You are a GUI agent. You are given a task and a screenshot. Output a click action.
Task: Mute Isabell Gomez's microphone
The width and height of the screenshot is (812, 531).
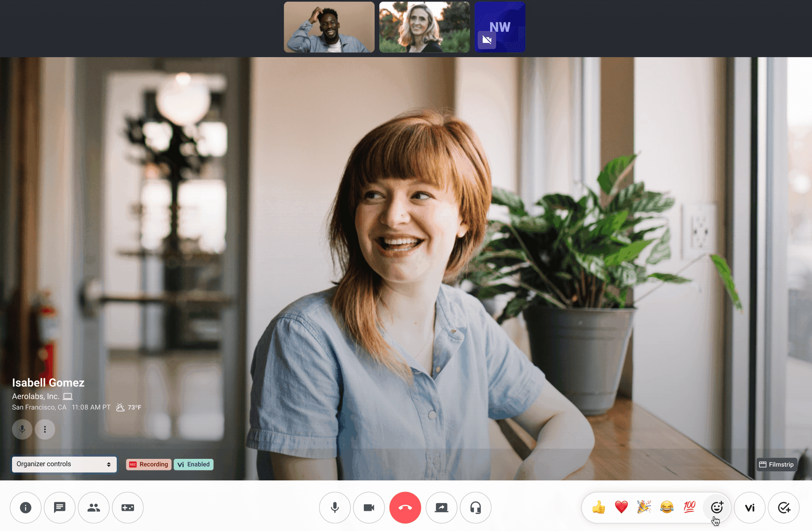pyautogui.click(x=22, y=429)
